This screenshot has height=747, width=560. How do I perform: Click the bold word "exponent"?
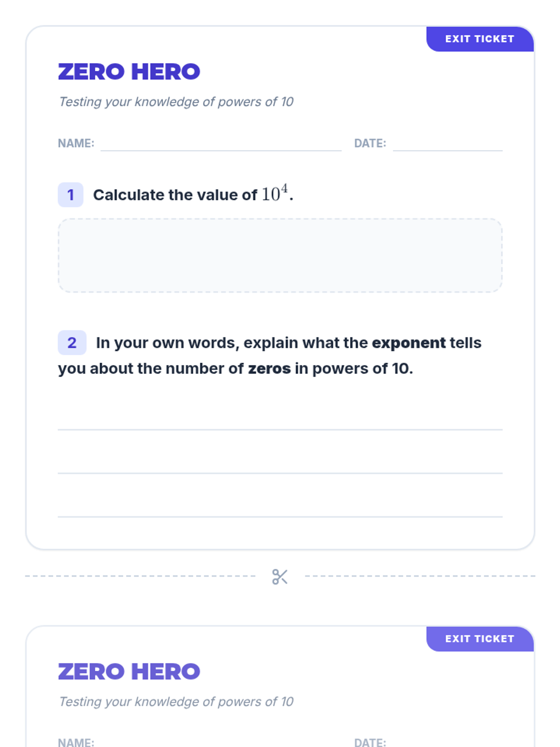pyautogui.click(x=409, y=343)
